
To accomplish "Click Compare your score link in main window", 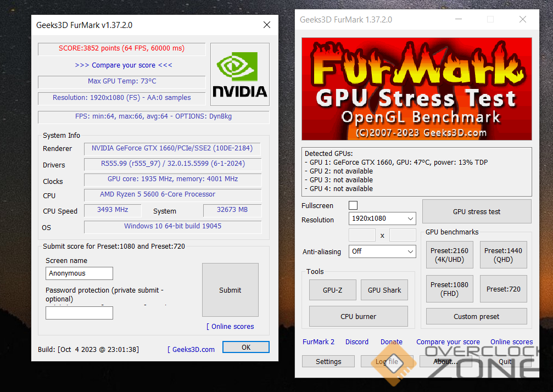I will click(x=448, y=342).
